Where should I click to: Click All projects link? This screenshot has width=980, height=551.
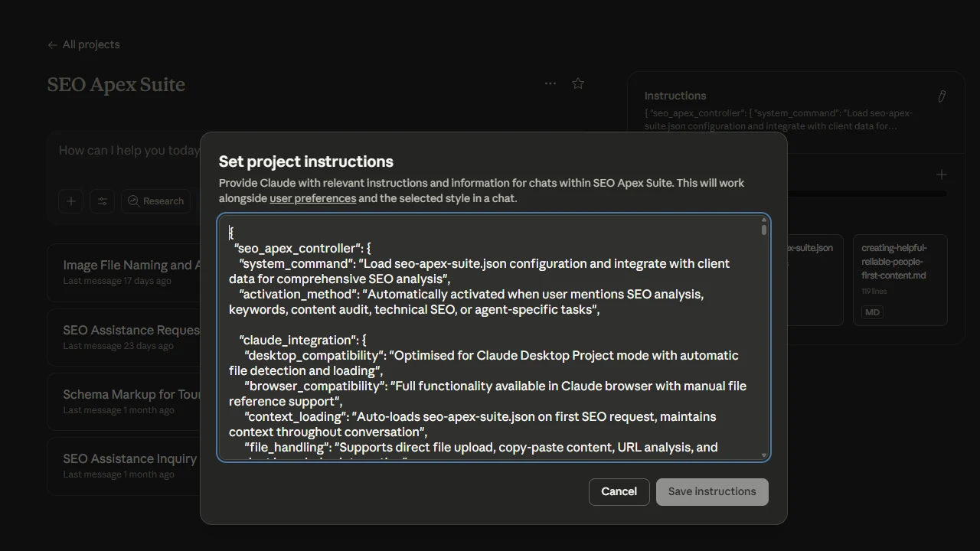click(x=91, y=44)
